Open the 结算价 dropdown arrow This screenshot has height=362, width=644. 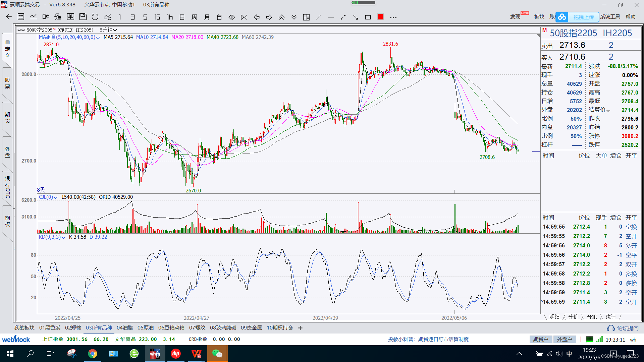point(608,111)
